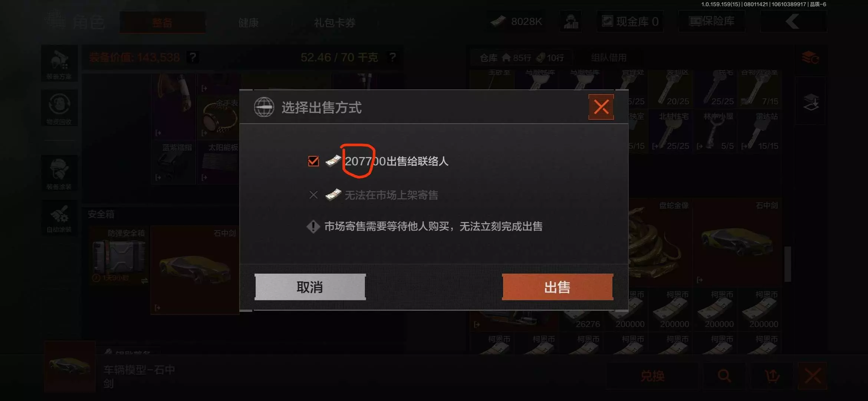Open the 物资回收 sidebar icon
Viewport: 868px width, 401px height.
[x=59, y=108]
